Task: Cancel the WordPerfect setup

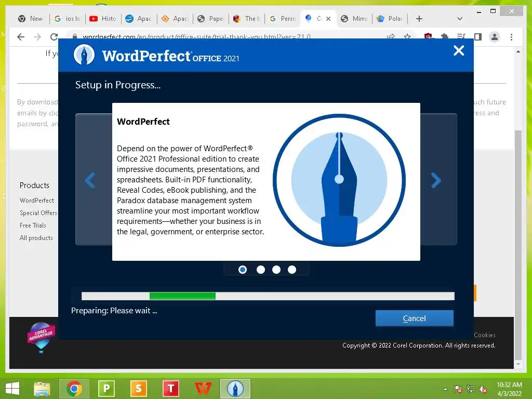Action: tap(414, 318)
